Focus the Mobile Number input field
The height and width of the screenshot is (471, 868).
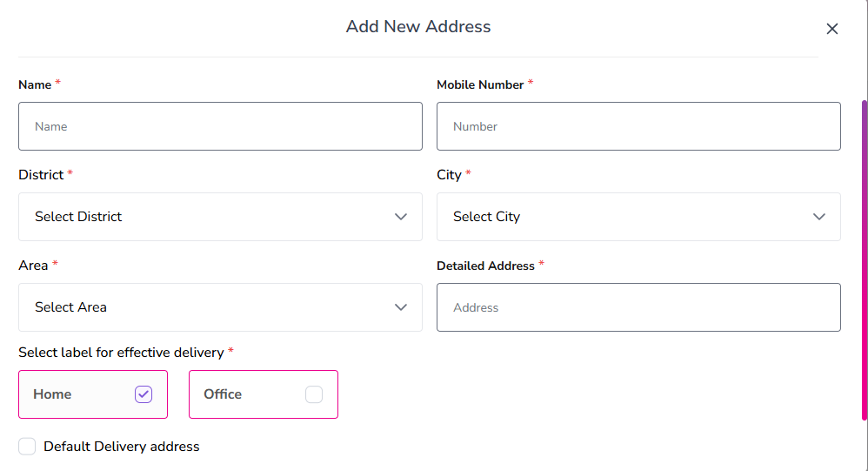638,126
